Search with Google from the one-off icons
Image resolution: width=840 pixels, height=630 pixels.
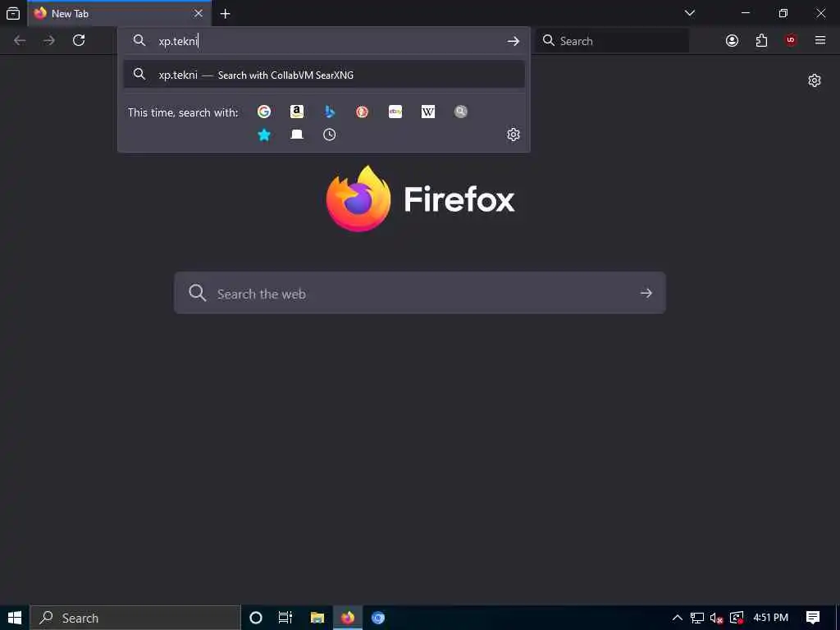coord(263,112)
